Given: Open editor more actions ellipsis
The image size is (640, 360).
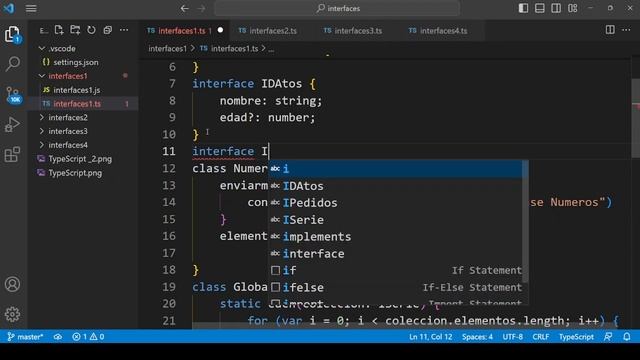Looking at the screenshot, I should (626, 30).
